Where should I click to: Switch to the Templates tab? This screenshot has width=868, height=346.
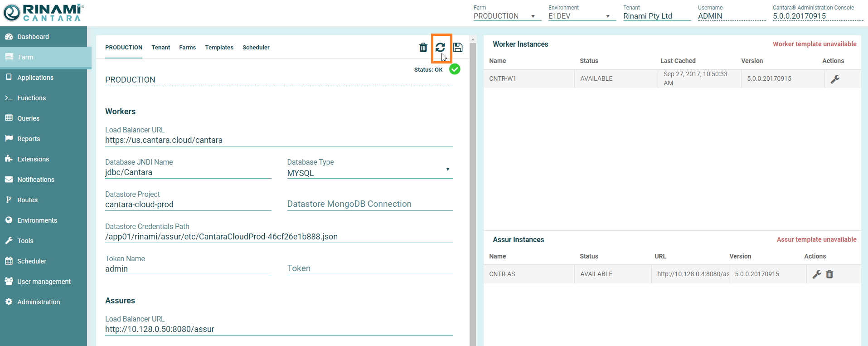coord(219,48)
